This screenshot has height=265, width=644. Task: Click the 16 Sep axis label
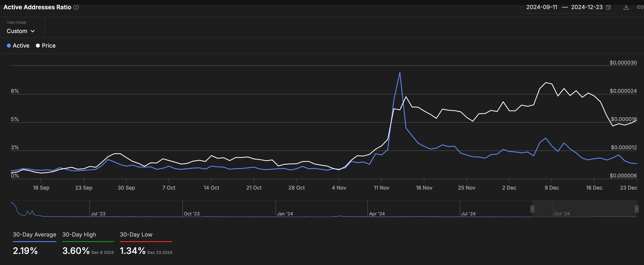[x=41, y=188]
